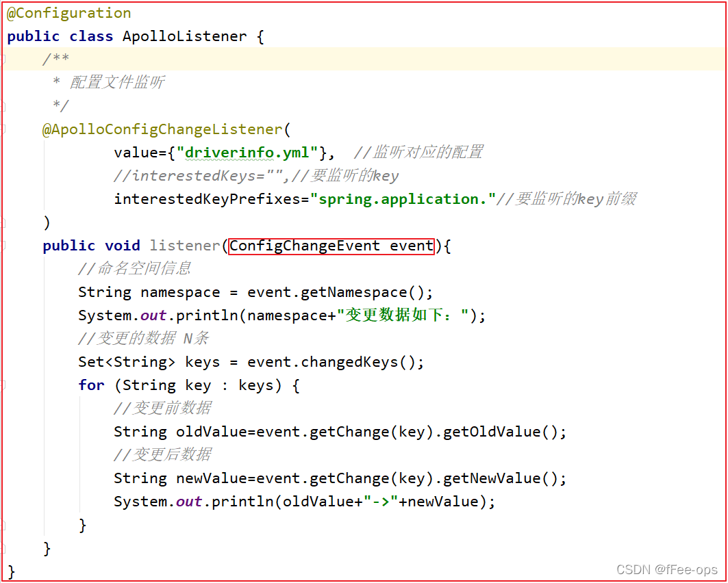
Task: Click the commented-out interestedKeys line
Action: 256,176
